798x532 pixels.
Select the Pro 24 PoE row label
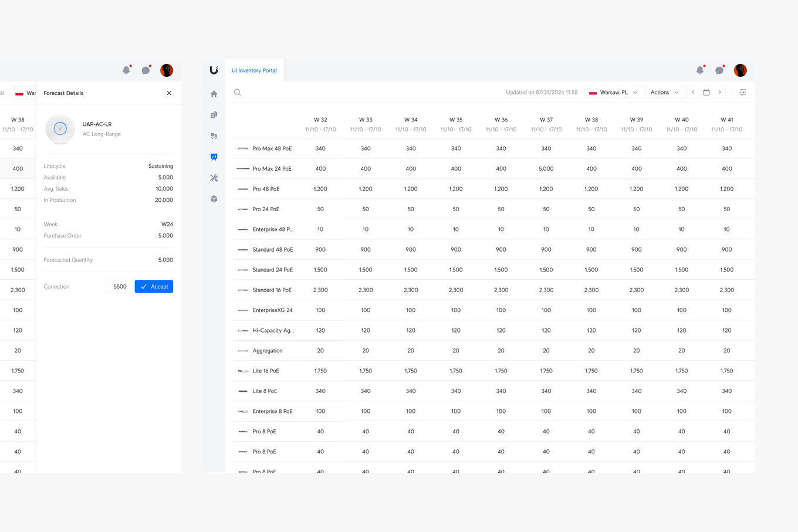(266, 209)
